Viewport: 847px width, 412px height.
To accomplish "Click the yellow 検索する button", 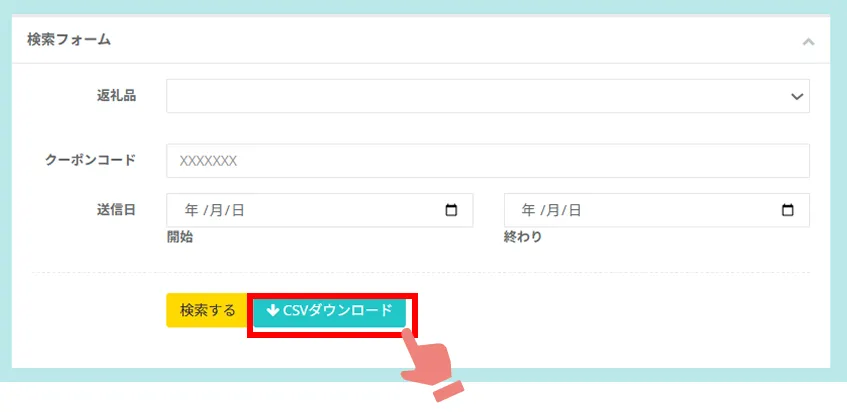I will (207, 310).
